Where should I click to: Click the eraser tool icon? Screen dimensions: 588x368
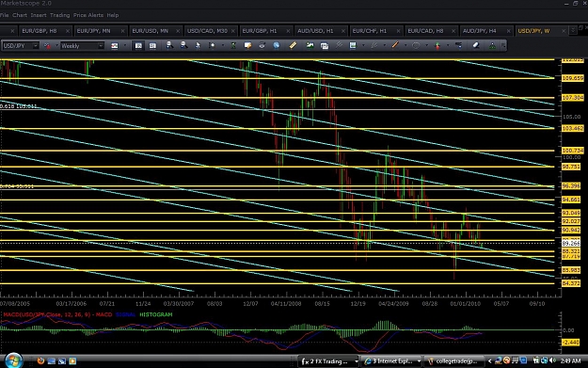[x=476, y=45]
